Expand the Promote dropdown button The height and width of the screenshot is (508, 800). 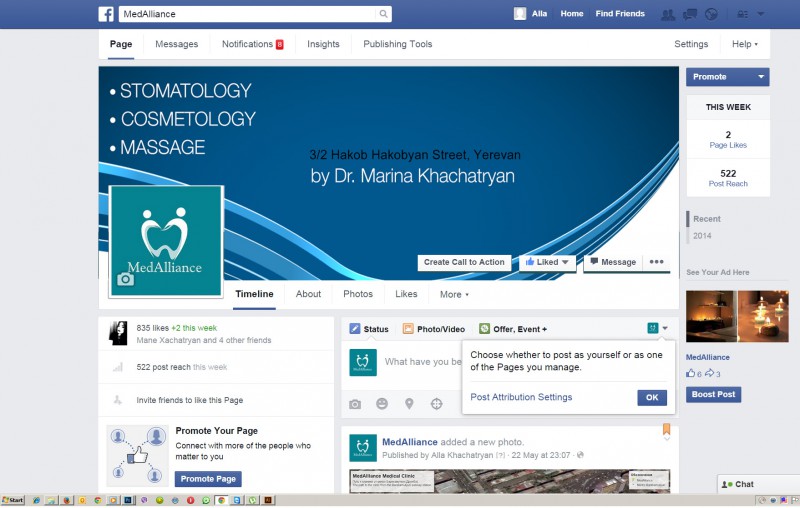728,77
